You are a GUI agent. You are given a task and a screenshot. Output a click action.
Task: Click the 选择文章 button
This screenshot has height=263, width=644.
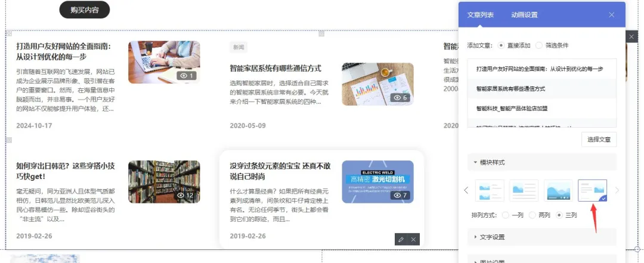(x=599, y=140)
